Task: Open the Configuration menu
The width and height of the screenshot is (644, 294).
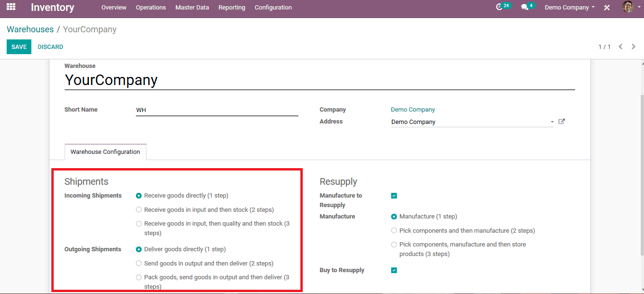Action: [273, 8]
